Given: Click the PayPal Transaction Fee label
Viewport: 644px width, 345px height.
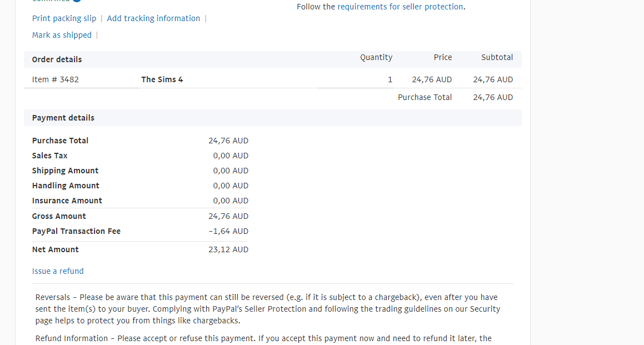Looking at the screenshot, I should (x=76, y=231).
